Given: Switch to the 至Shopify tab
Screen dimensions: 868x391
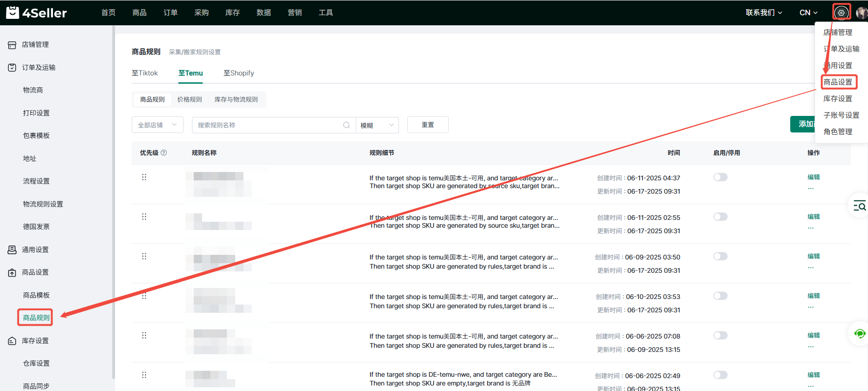Looking at the screenshot, I should click(238, 73).
